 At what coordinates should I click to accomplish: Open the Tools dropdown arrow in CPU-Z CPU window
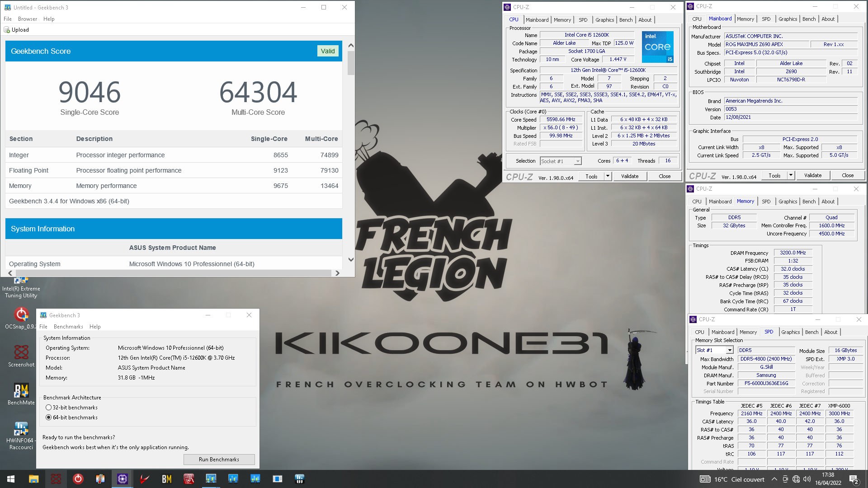tap(608, 176)
